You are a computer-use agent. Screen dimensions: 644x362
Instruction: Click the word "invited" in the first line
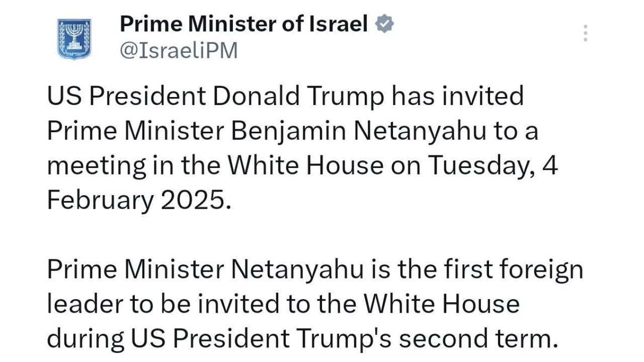click(x=484, y=97)
